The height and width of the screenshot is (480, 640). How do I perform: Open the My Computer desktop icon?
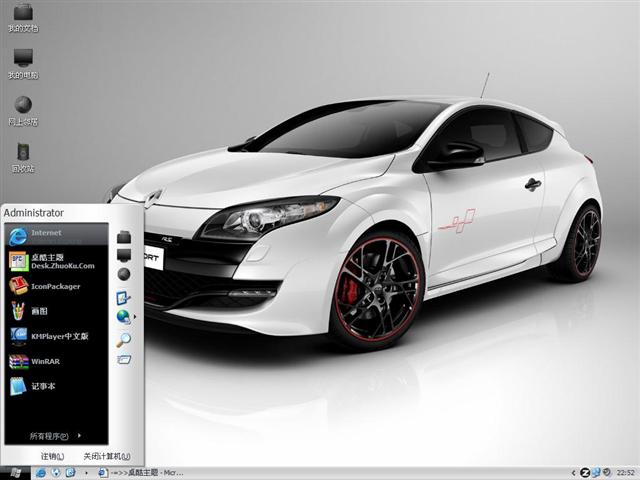click(x=23, y=64)
